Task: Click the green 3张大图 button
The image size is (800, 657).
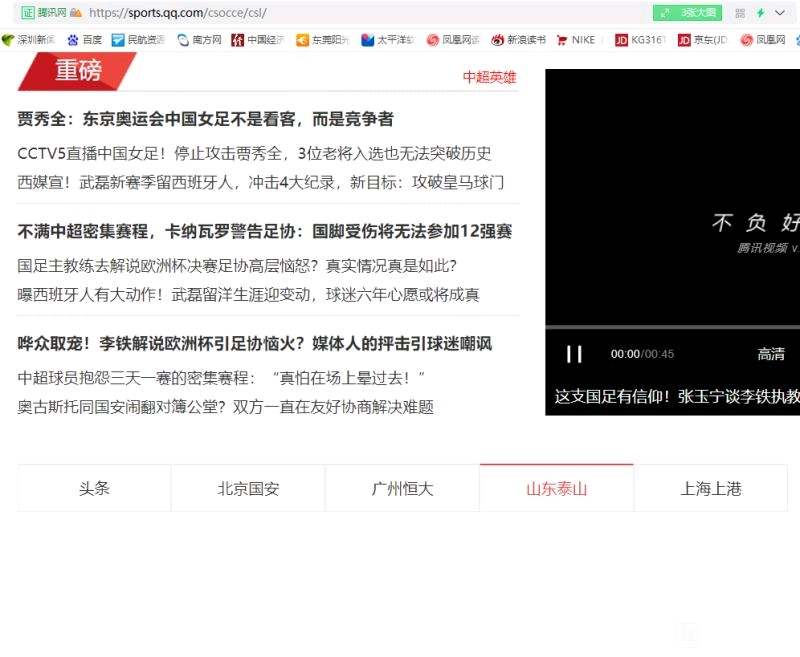Action: pyautogui.click(x=687, y=13)
